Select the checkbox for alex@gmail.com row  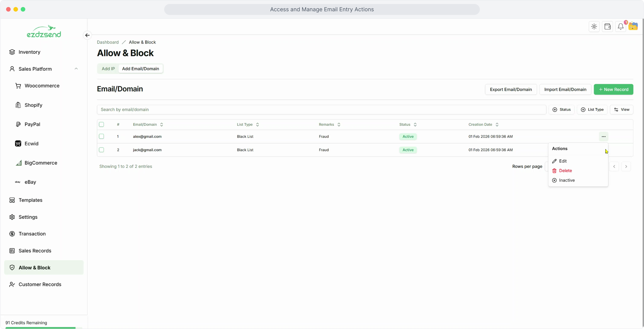coord(101,136)
